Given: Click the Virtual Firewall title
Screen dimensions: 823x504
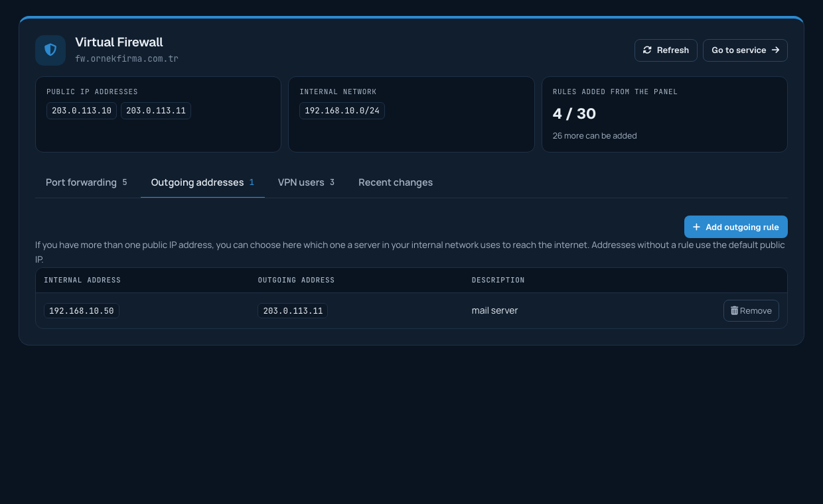Looking at the screenshot, I should tap(119, 42).
